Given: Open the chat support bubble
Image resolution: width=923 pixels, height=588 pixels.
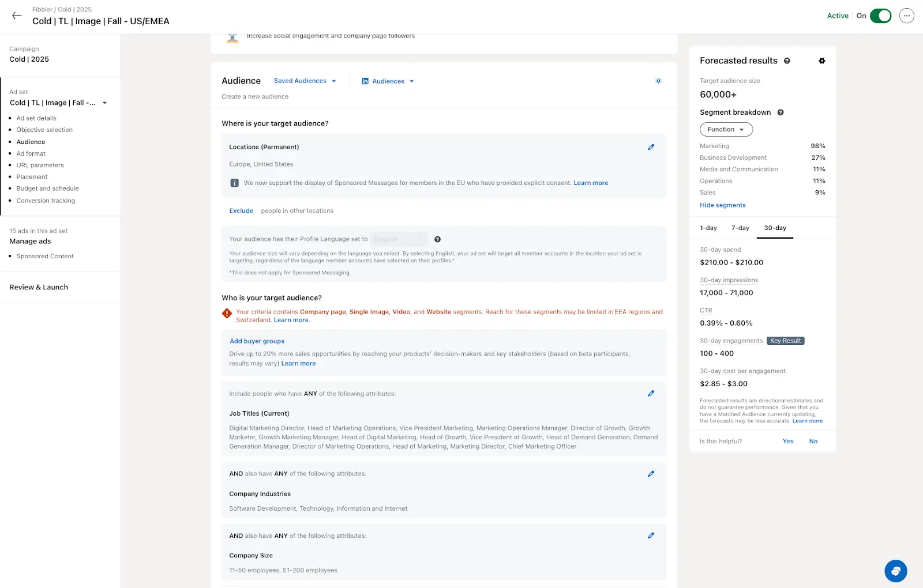Looking at the screenshot, I should (x=895, y=571).
